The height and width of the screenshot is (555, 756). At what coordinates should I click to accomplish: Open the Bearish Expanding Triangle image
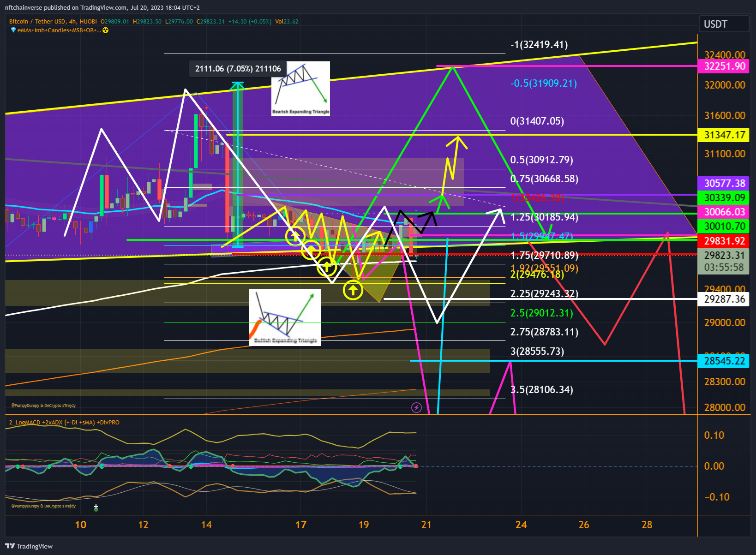tap(300, 88)
